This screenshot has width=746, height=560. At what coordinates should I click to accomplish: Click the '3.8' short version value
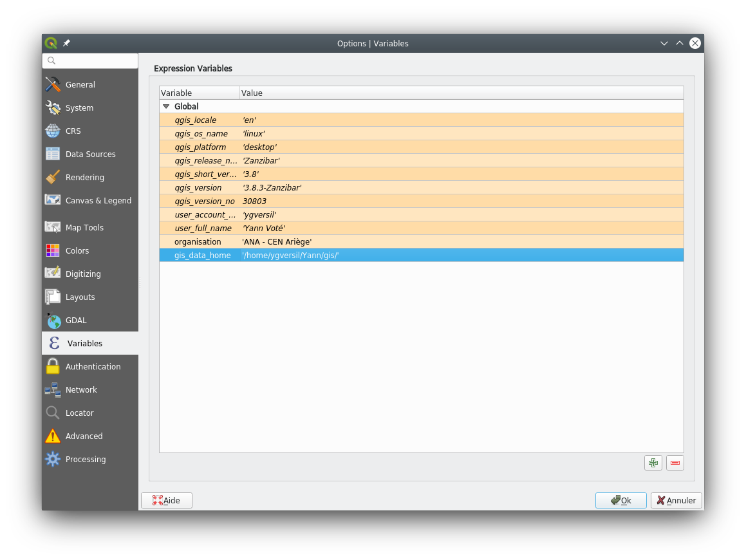[x=251, y=174]
